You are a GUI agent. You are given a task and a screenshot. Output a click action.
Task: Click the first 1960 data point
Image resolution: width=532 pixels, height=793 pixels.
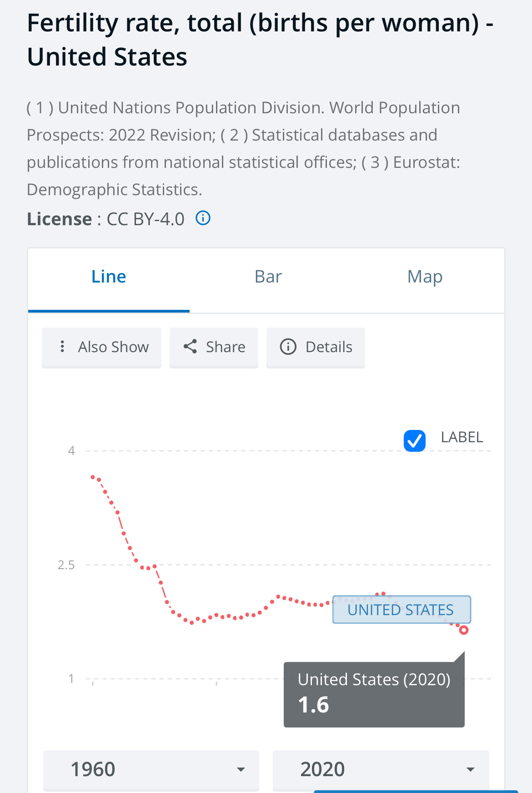pos(93,477)
